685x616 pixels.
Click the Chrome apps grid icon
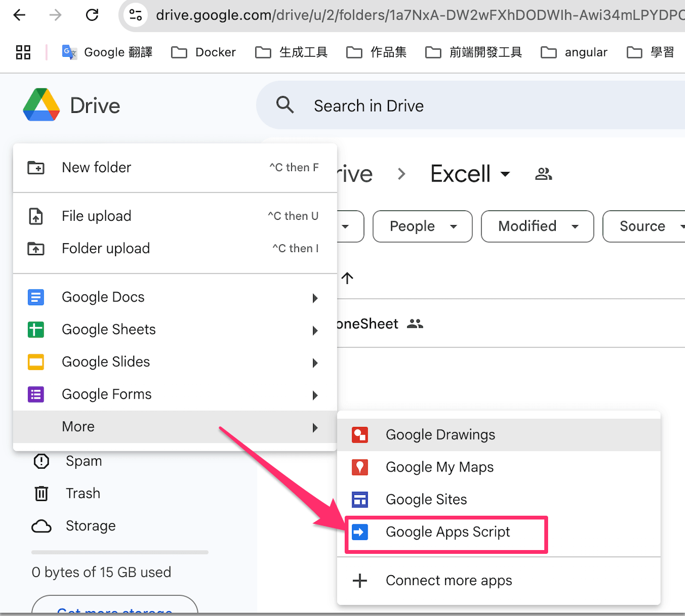[x=23, y=52]
